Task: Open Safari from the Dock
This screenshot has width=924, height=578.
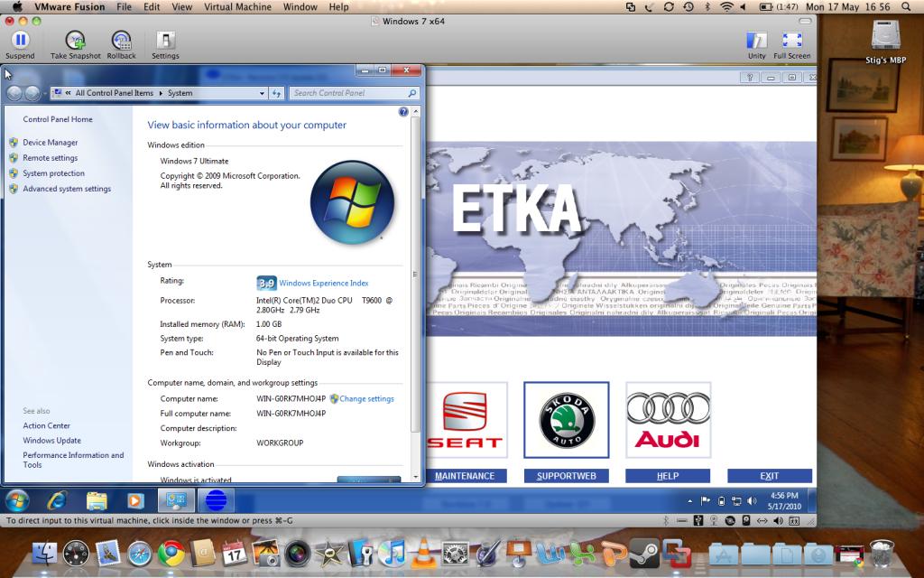Action: click(x=140, y=554)
